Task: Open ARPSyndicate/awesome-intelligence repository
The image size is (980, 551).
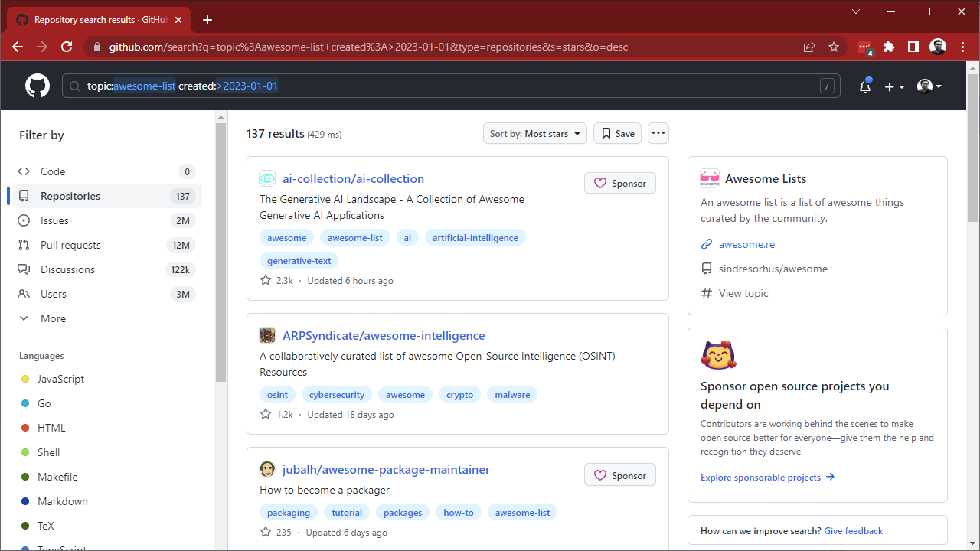Action: pos(384,335)
